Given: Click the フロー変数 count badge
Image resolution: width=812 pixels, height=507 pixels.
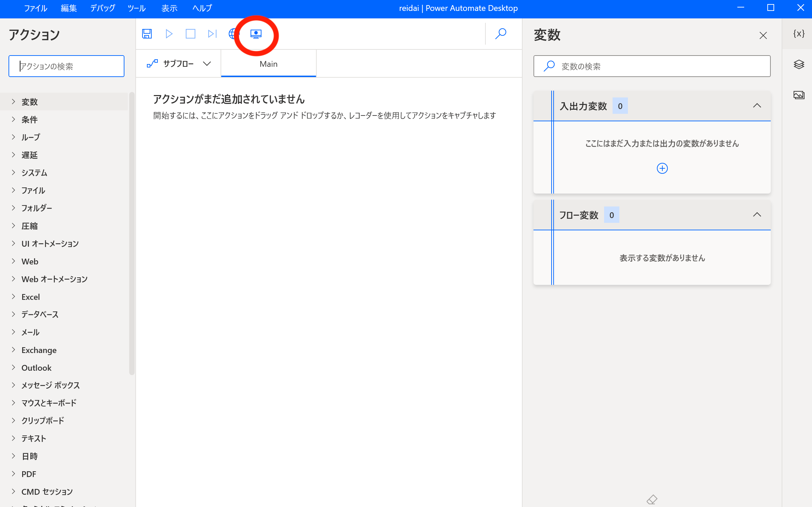Looking at the screenshot, I should (x=612, y=215).
